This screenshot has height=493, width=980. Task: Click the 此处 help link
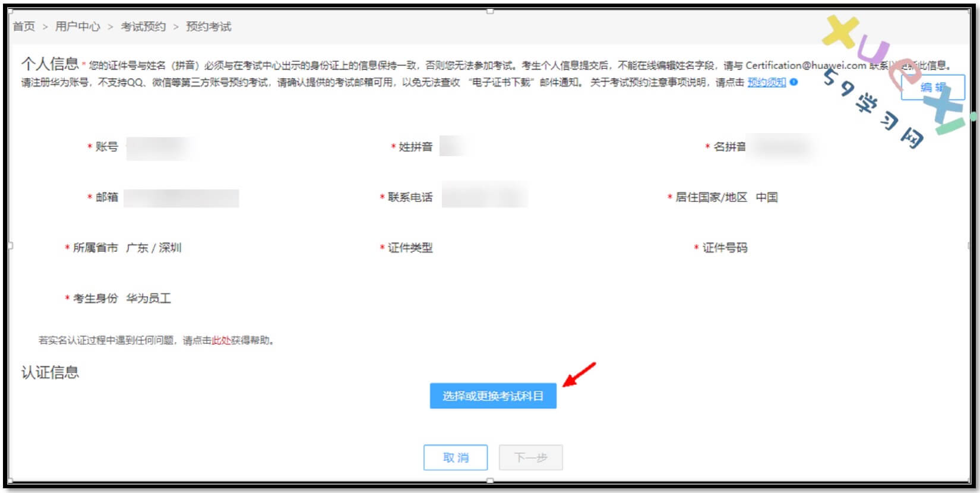(221, 340)
